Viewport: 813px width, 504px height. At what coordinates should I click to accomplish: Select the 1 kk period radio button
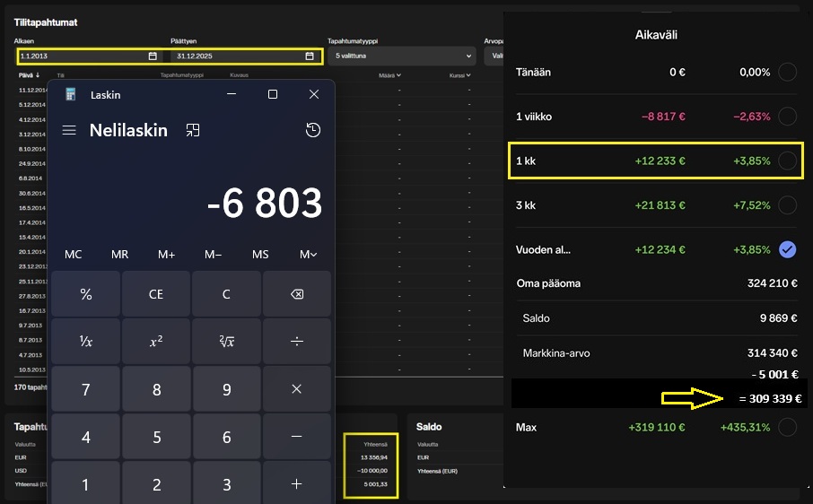tap(787, 161)
